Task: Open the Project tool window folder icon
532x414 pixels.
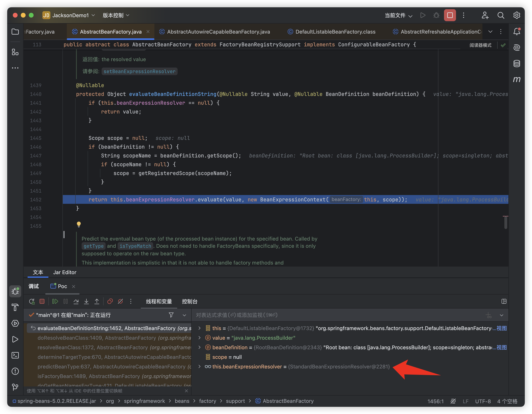Action: coord(15,32)
